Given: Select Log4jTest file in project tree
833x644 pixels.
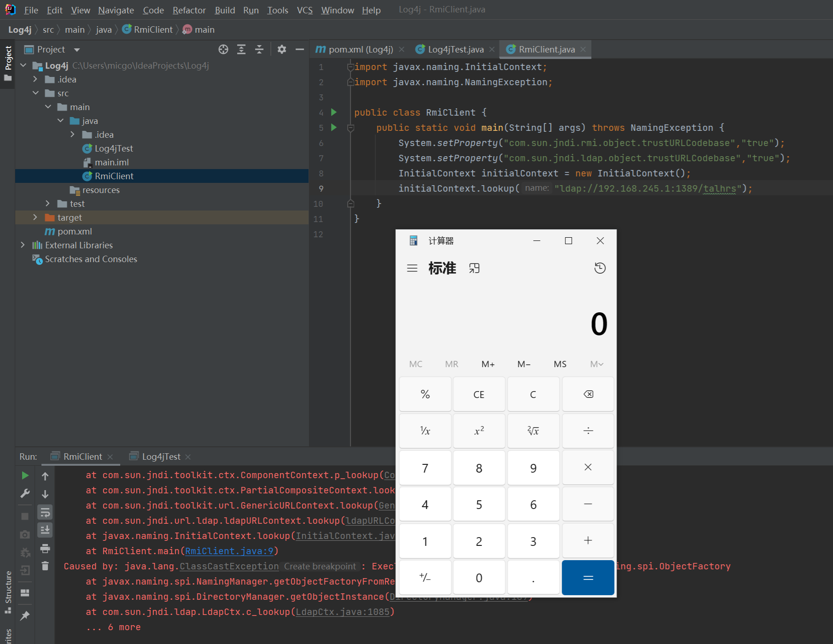Looking at the screenshot, I should point(114,148).
